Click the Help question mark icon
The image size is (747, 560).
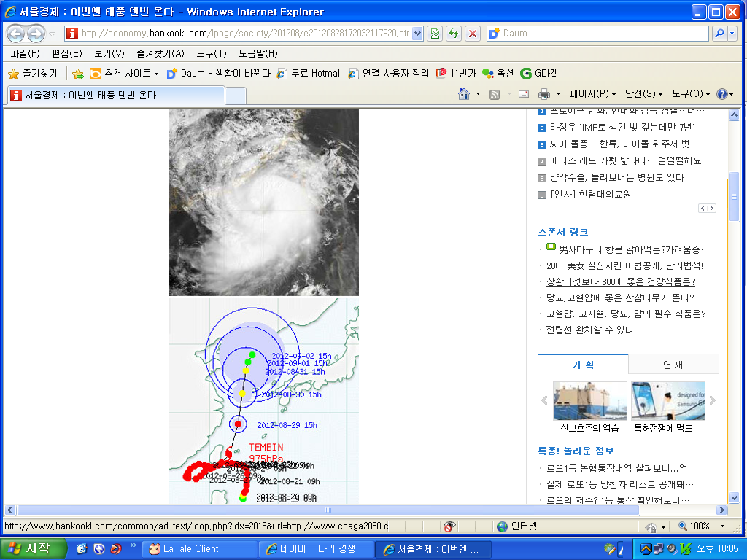(x=721, y=94)
